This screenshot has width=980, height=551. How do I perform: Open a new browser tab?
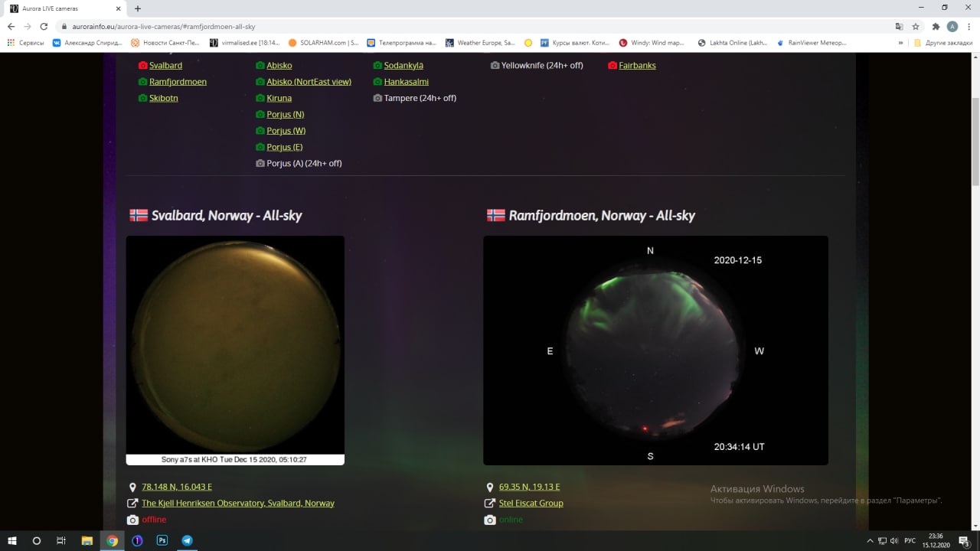138,8
